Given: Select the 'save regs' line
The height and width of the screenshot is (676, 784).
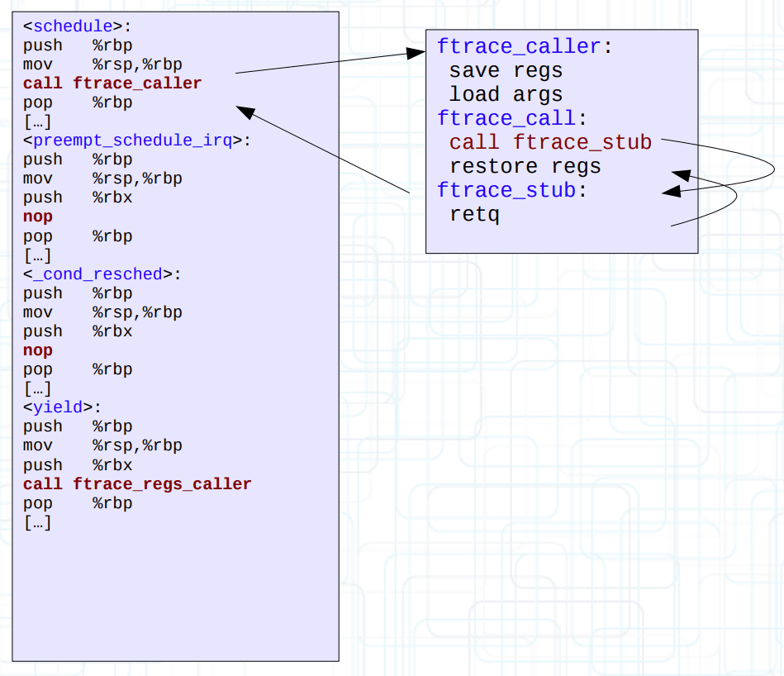Looking at the screenshot, I should pyautogui.click(x=506, y=71).
